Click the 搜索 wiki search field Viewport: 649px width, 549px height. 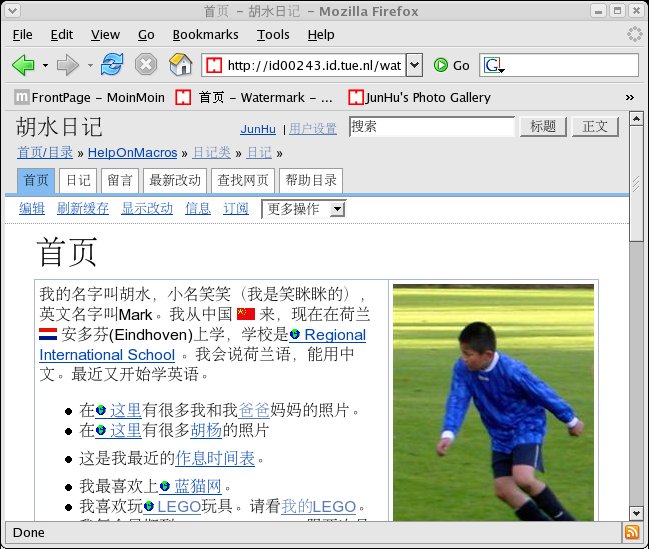click(x=431, y=127)
